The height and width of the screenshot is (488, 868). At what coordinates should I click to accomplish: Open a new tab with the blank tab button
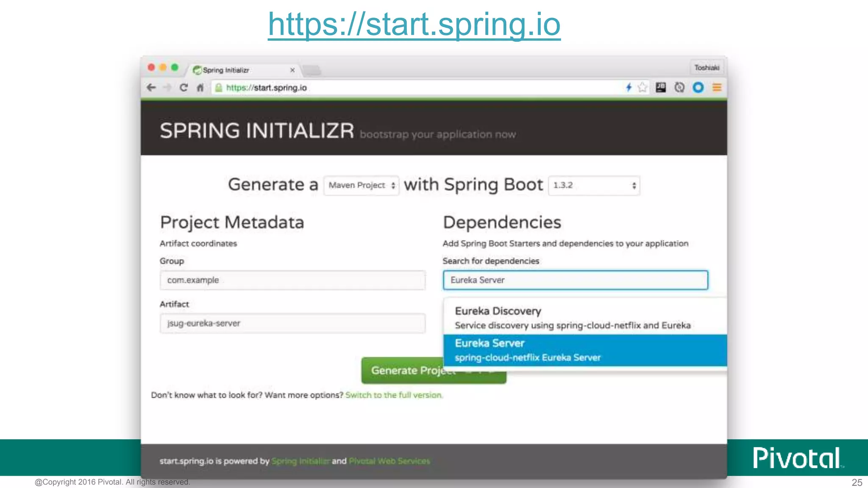(312, 70)
